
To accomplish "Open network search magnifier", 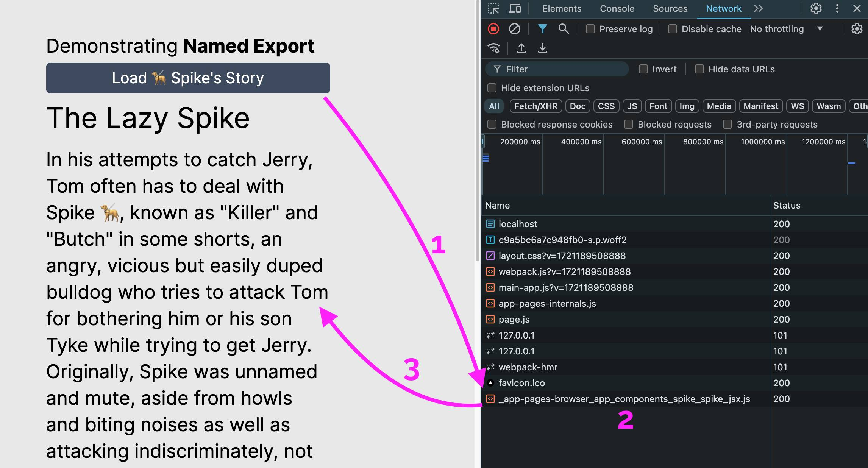I will [x=564, y=29].
